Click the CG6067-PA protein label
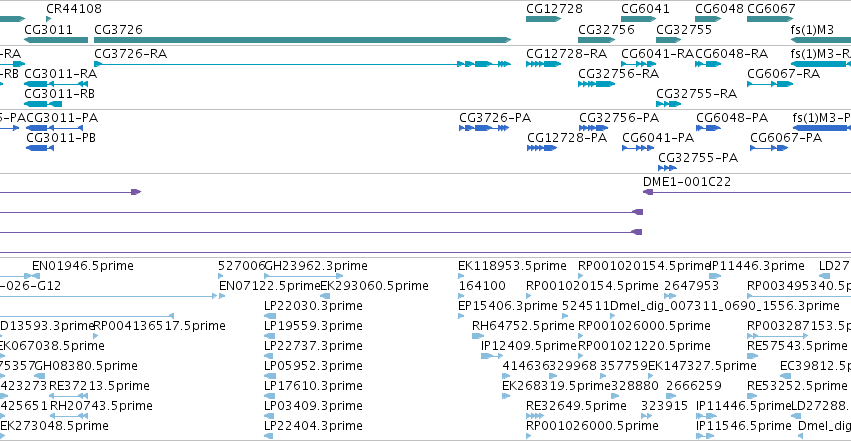851x441 pixels. coord(786,138)
